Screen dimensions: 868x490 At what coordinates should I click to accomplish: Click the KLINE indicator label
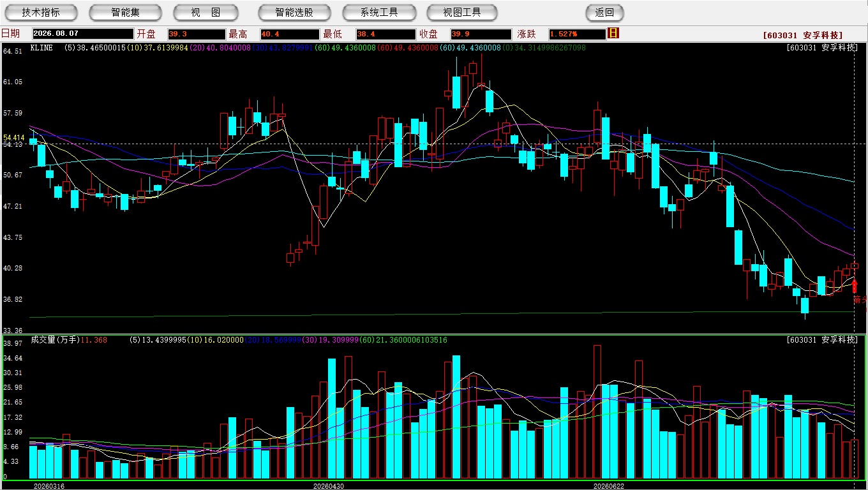click(41, 48)
